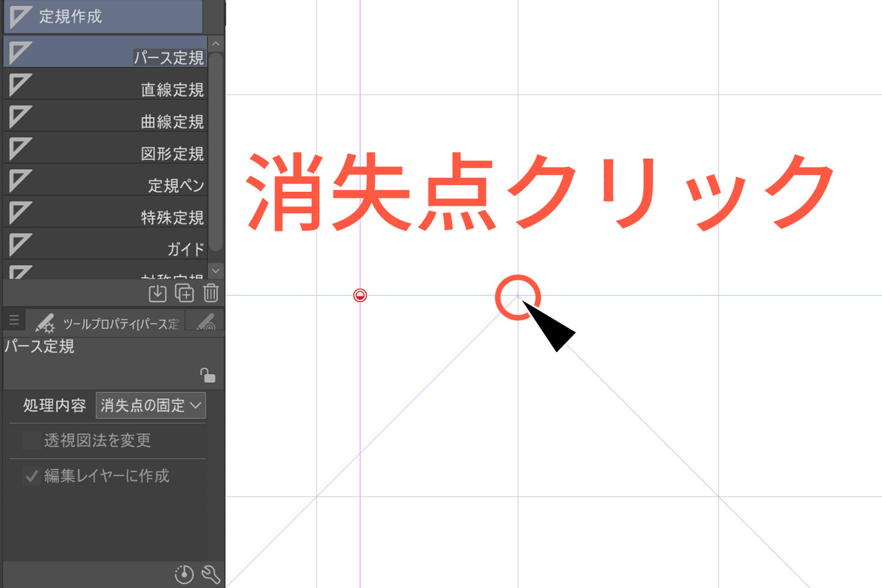The height and width of the screenshot is (588, 882).
Task: Open the sub tool detail wrench icon
Action: pos(211,575)
